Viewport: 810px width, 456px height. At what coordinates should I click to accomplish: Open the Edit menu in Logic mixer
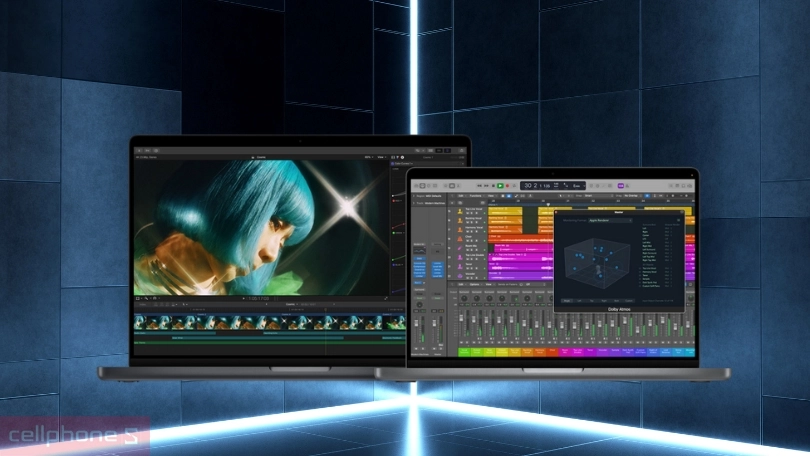(461, 285)
